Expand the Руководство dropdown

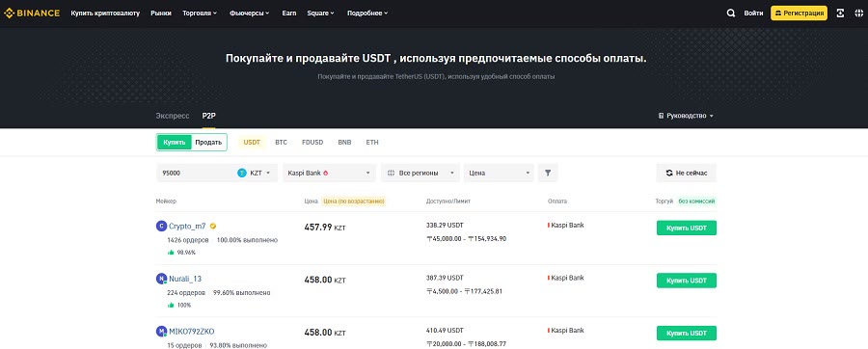(686, 116)
